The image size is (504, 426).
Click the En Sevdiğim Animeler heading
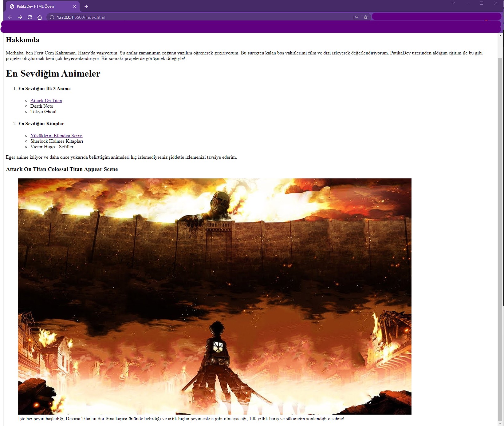[x=53, y=74]
